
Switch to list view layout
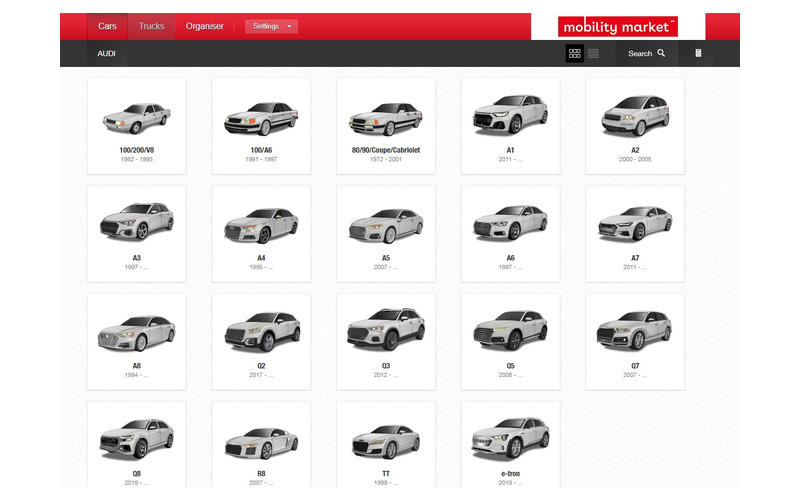[x=593, y=54]
